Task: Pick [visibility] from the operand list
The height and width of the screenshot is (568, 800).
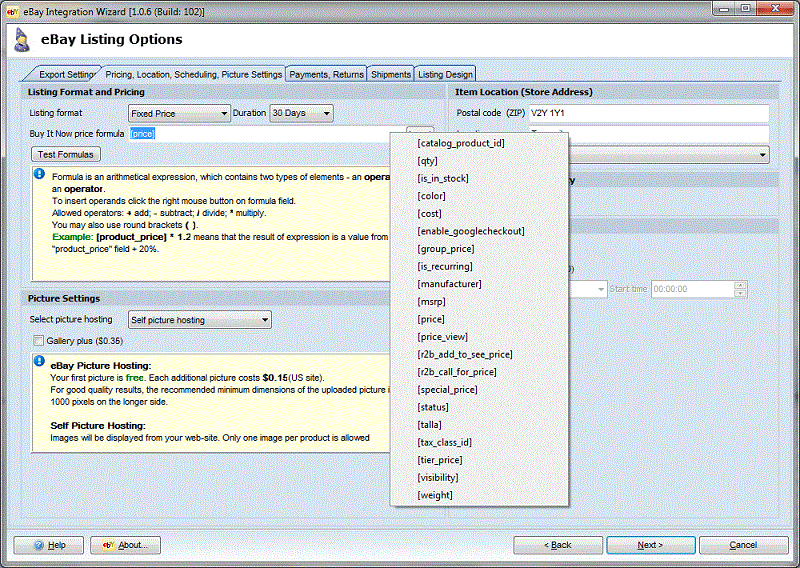Action: tap(479, 478)
